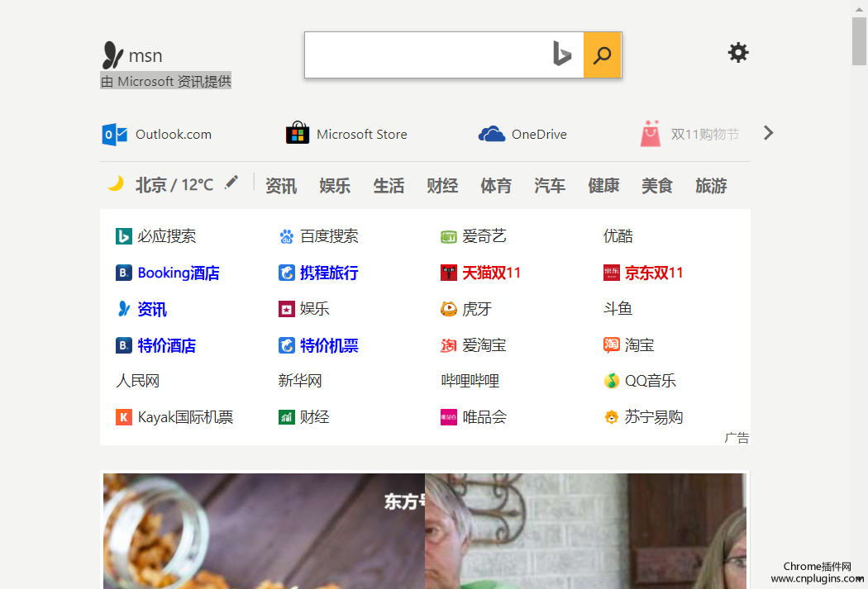Click the 苏宁易购 lion icon
The image size is (868, 589).
[x=611, y=417]
